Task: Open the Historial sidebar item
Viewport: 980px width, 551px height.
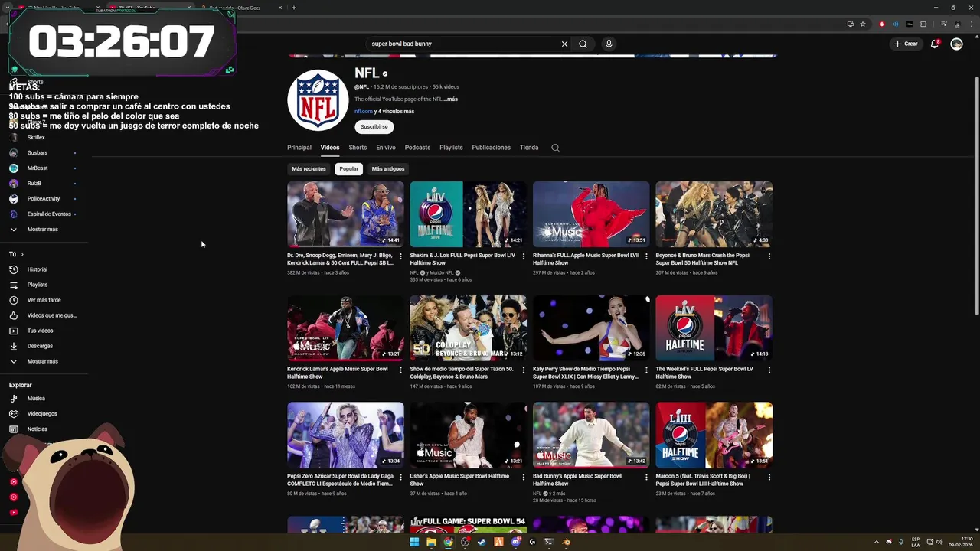Action: (42, 269)
